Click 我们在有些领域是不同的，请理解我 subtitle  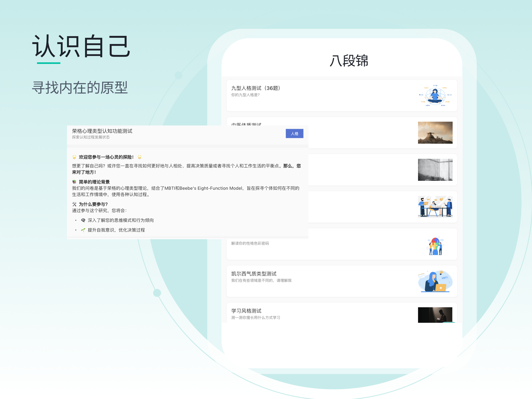(x=262, y=280)
